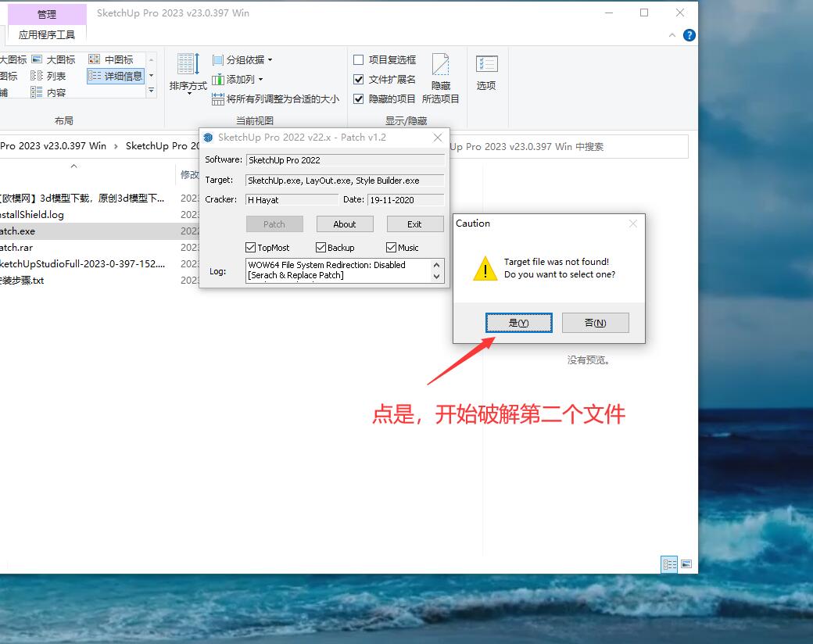This screenshot has width=813, height=644.
Task: Select the 【欧模网】3d模型下载 file
Action: 83,198
